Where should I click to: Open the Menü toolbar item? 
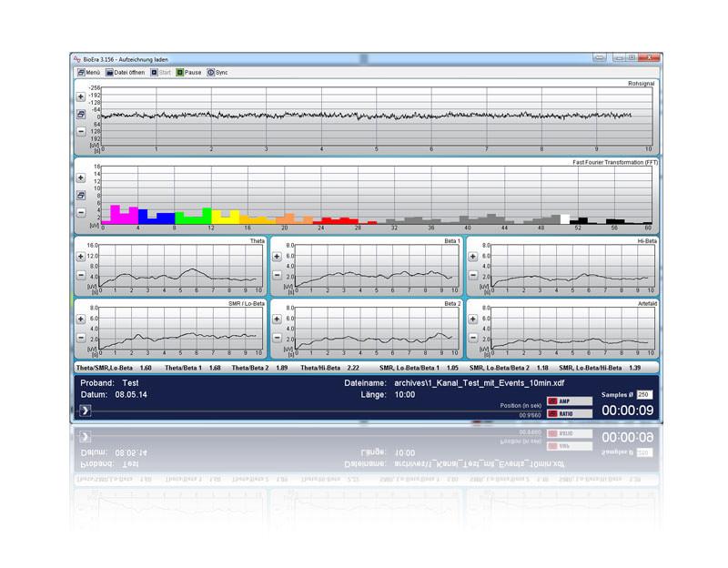coord(88,73)
